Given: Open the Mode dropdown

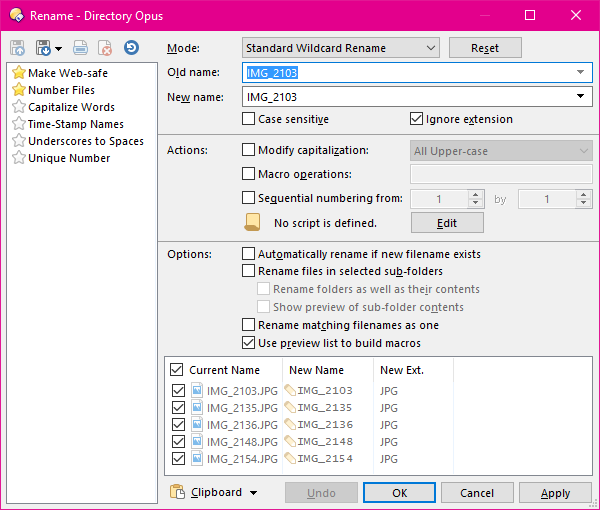Looking at the screenshot, I should (x=341, y=47).
